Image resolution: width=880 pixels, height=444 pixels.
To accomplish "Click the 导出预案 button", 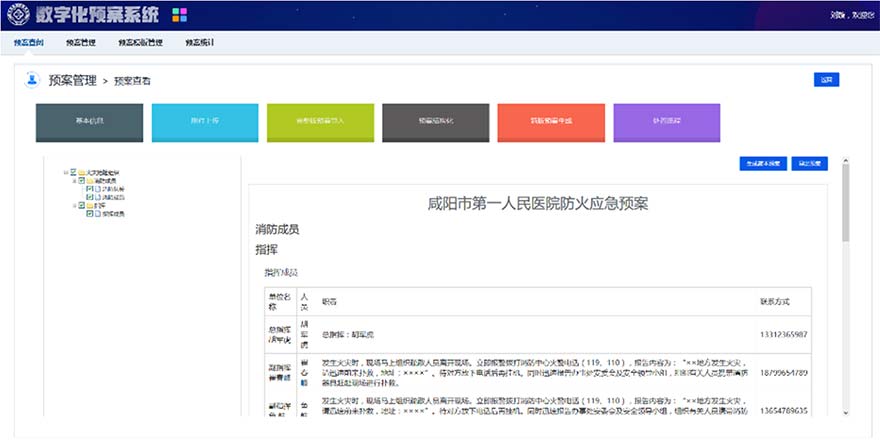I will point(809,163).
